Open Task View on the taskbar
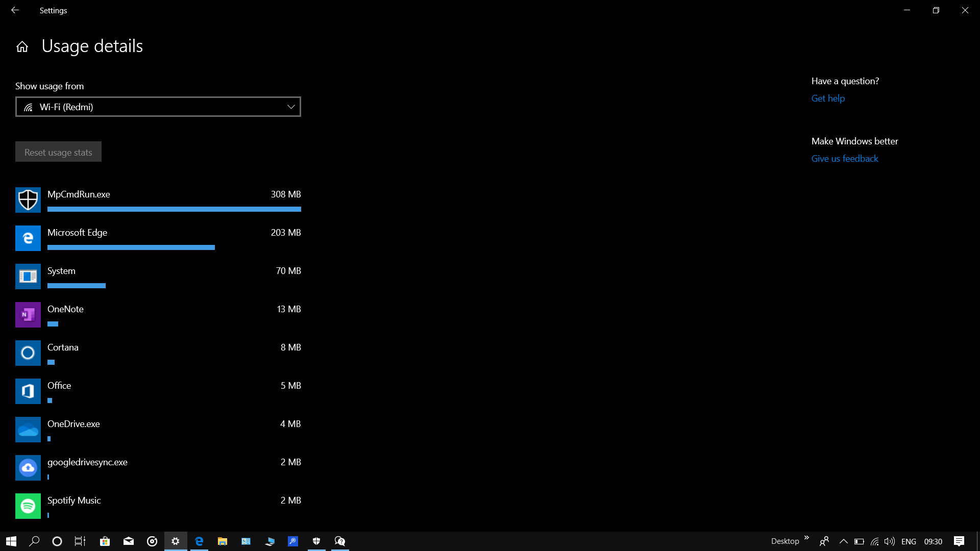Screen dimensions: 980x551 (x=80, y=541)
